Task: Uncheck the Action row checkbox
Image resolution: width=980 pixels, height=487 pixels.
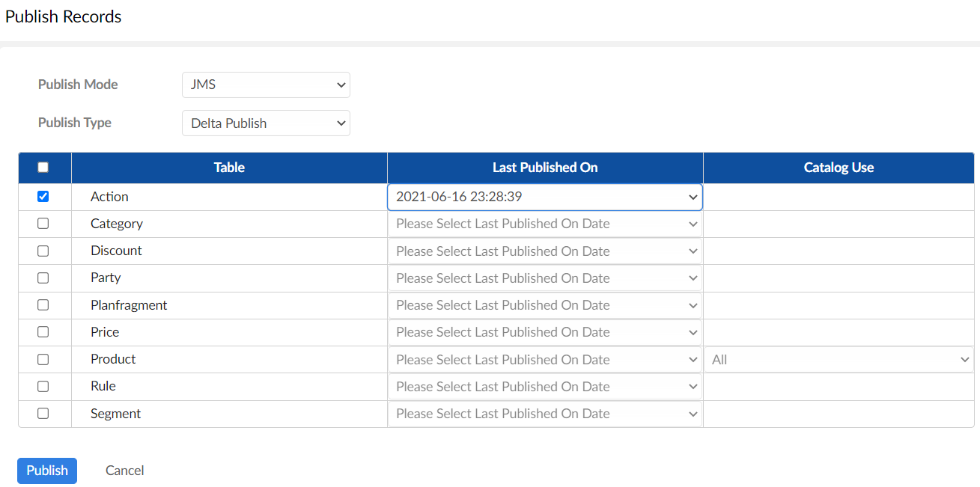Action: click(x=43, y=197)
